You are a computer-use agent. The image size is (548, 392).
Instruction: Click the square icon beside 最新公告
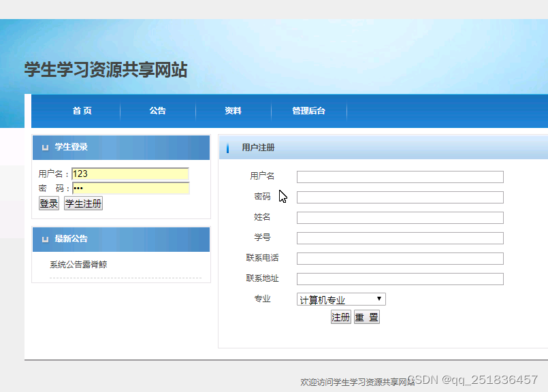coord(45,240)
